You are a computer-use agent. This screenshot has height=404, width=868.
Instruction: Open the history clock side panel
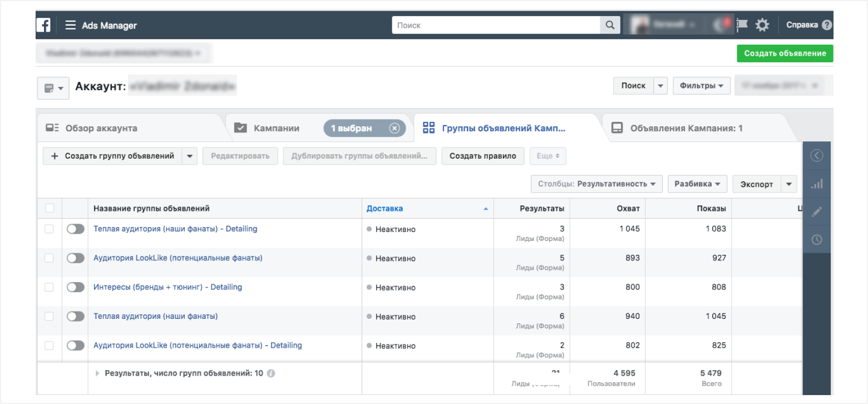pos(816,240)
